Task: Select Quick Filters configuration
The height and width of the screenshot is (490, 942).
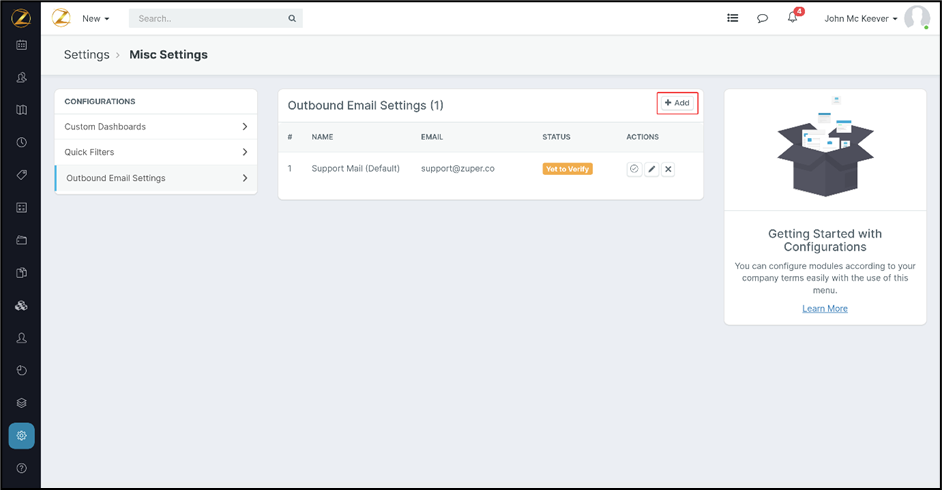Action: [156, 152]
